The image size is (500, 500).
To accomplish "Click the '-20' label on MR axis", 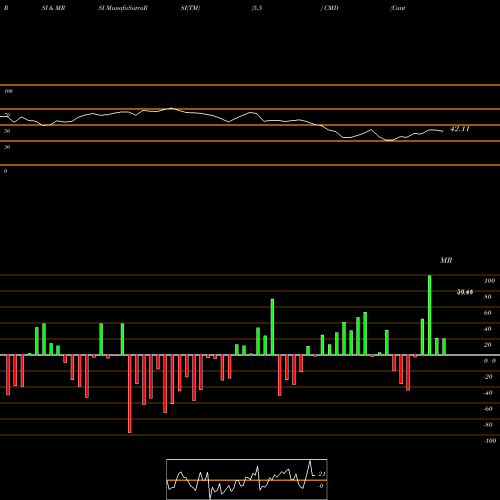I will pos(488,377).
